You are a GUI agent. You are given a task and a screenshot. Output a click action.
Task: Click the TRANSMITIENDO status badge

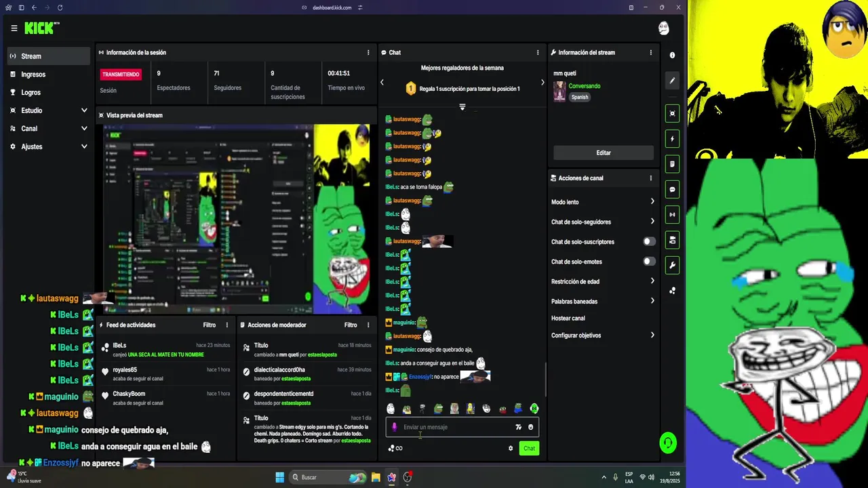point(121,75)
